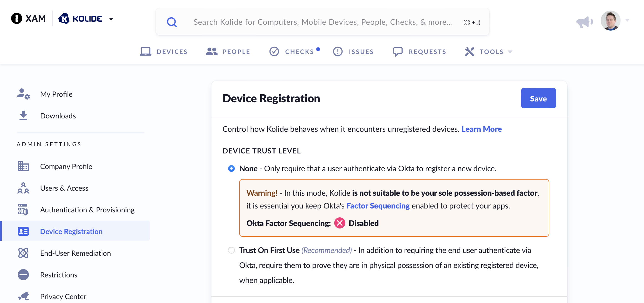Click the search magnifier icon
The image size is (644, 303).
point(172,22)
